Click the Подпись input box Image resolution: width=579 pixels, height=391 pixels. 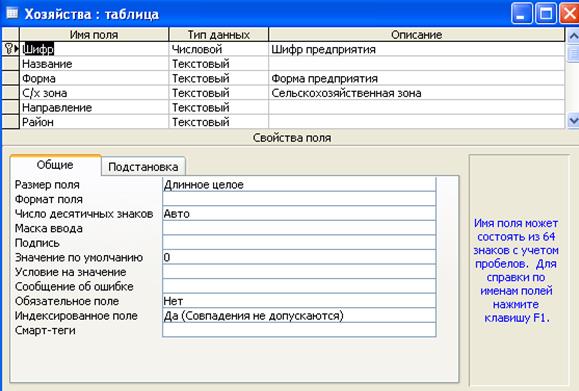click(x=299, y=243)
